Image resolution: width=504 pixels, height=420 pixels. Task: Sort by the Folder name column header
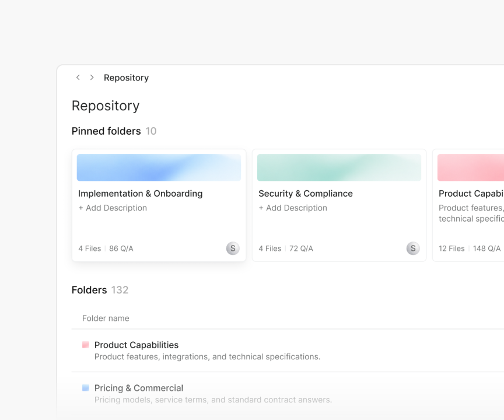pyautogui.click(x=106, y=318)
